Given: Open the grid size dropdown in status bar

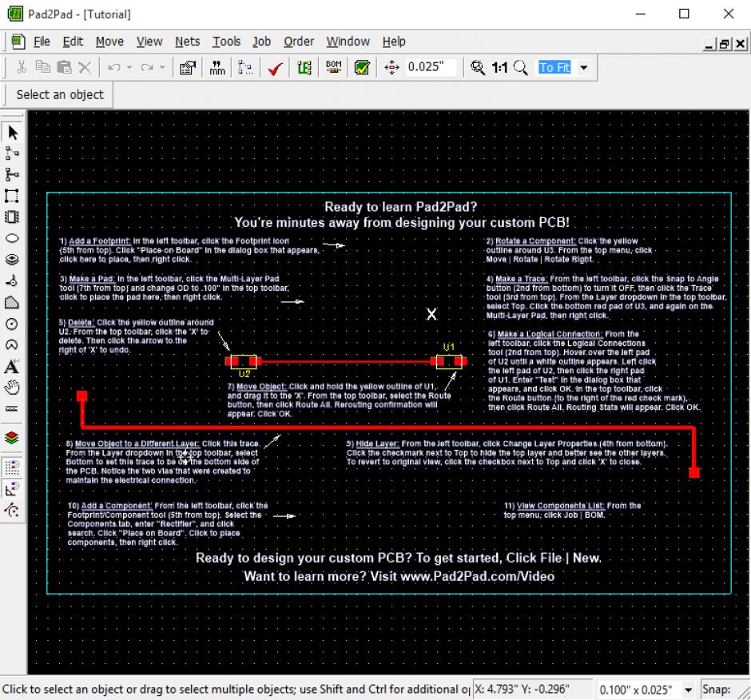Looking at the screenshot, I should click(x=688, y=690).
